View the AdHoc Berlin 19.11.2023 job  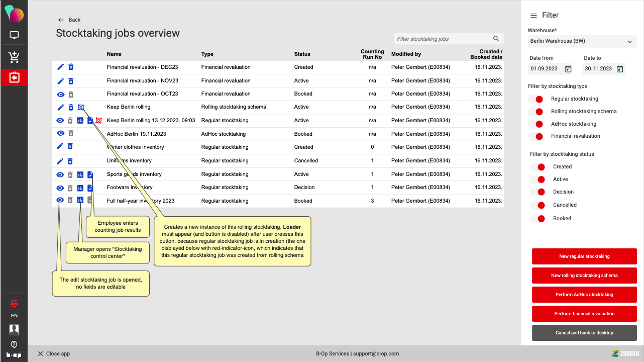pyautogui.click(x=61, y=134)
